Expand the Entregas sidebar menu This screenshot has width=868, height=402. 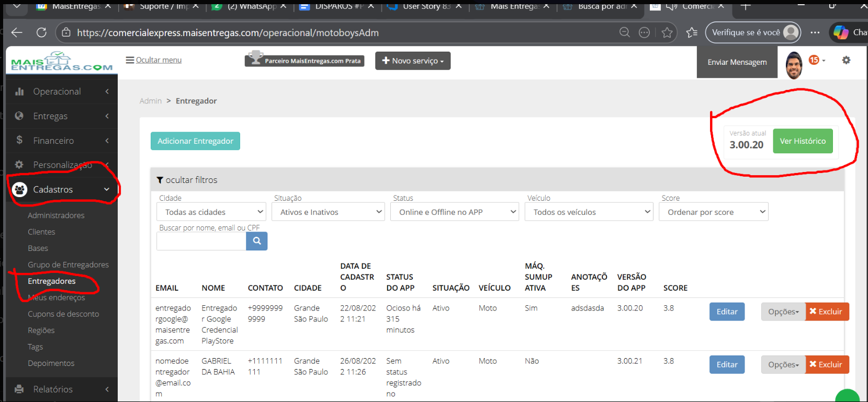point(62,116)
